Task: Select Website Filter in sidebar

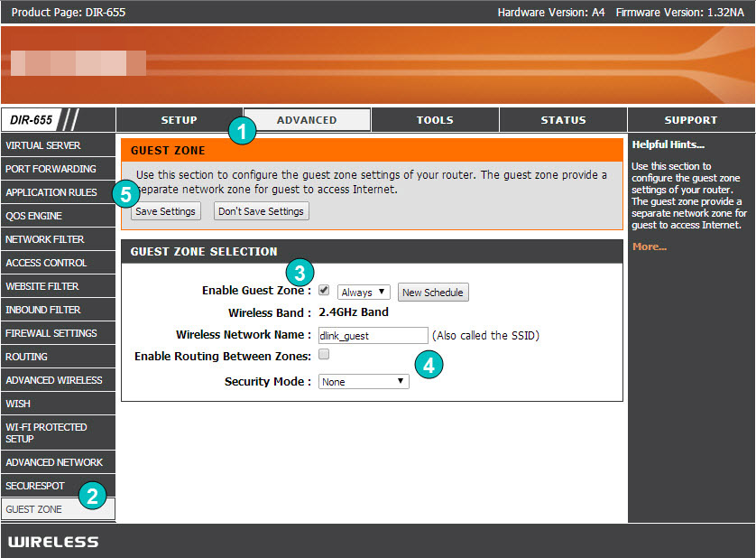Action: click(58, 286)
